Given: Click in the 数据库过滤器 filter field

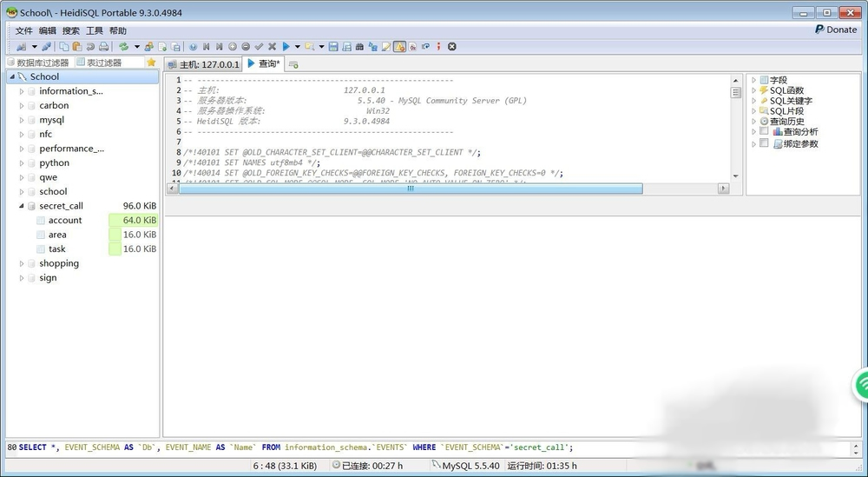Looking at the screenshot, I should tap(43, 63).
